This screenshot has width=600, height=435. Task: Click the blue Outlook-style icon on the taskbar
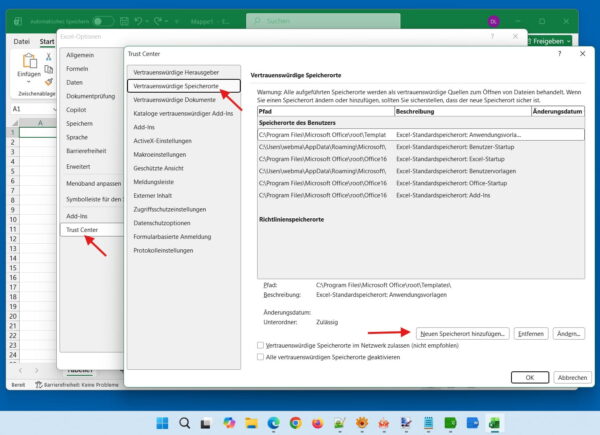(x=473, y=423)
